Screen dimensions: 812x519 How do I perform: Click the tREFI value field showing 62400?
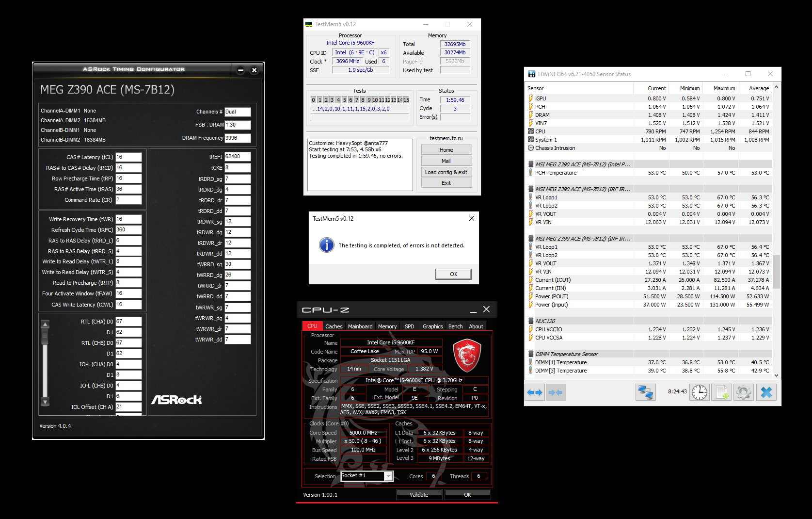(238, 157)
